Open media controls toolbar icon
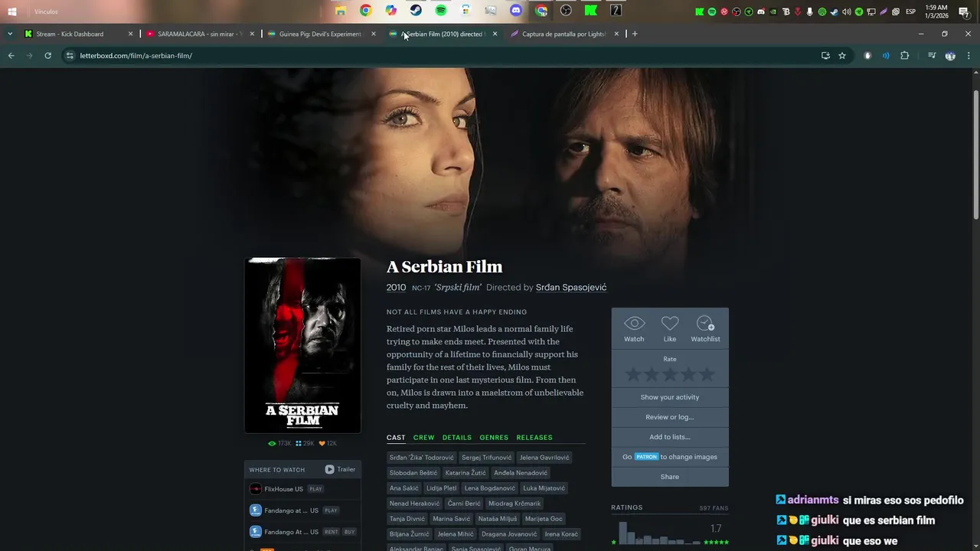The image size is (980, 551). pos(931,56)
